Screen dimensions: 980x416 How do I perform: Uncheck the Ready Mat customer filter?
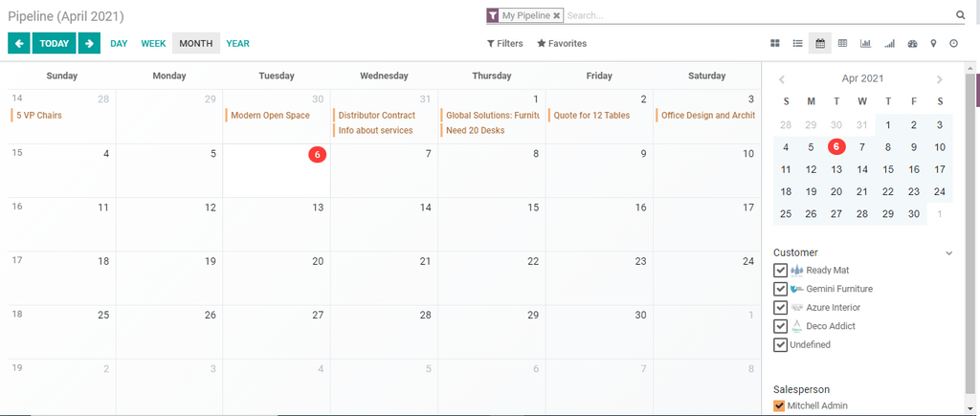780,271
